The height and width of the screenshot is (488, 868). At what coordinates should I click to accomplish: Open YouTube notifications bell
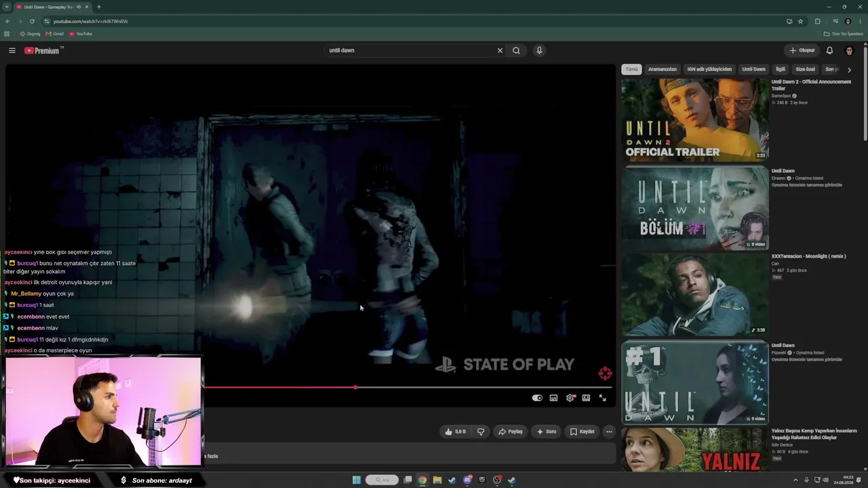[x=829, y=50]
